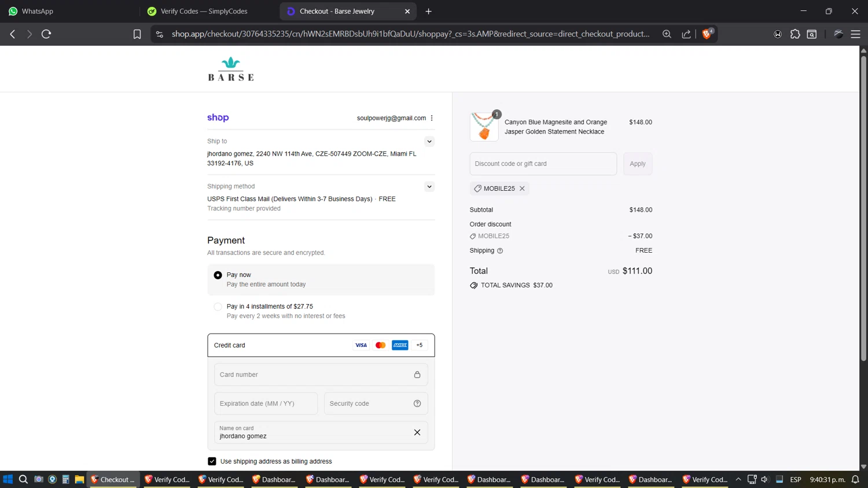Open the taskbar clock showing 9:40:31 p. m.
This screenshot has height=488, width=868.
(x=827, y=479)
